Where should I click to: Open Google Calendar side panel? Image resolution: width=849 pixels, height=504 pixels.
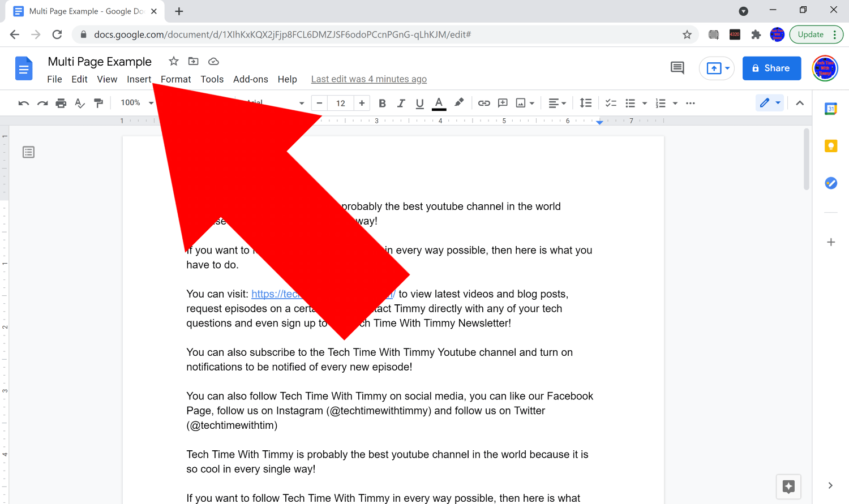pyautogui.click(x=831, y=109)
